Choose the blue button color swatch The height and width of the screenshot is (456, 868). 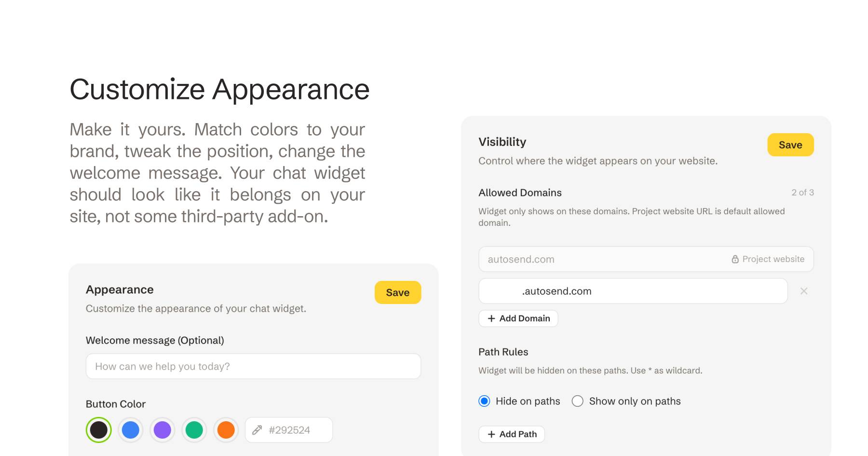(131, 430)
